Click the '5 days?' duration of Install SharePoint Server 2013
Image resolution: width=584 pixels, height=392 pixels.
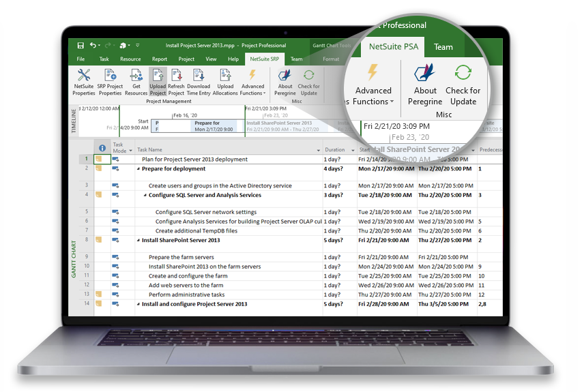(x=334, y=241)
